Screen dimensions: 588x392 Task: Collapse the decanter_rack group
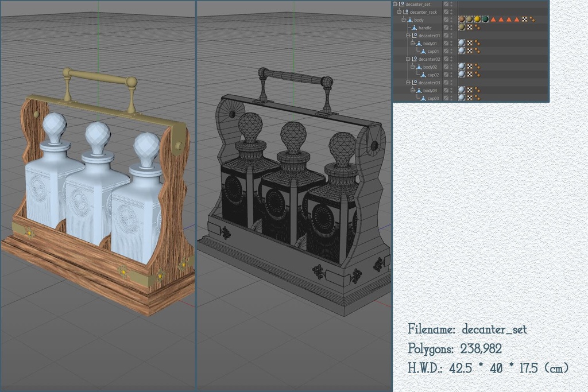pos(399,12)
